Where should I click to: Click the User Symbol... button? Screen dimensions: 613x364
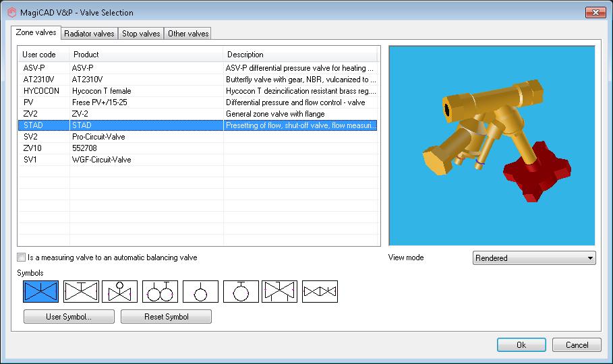tap(69, 317)
